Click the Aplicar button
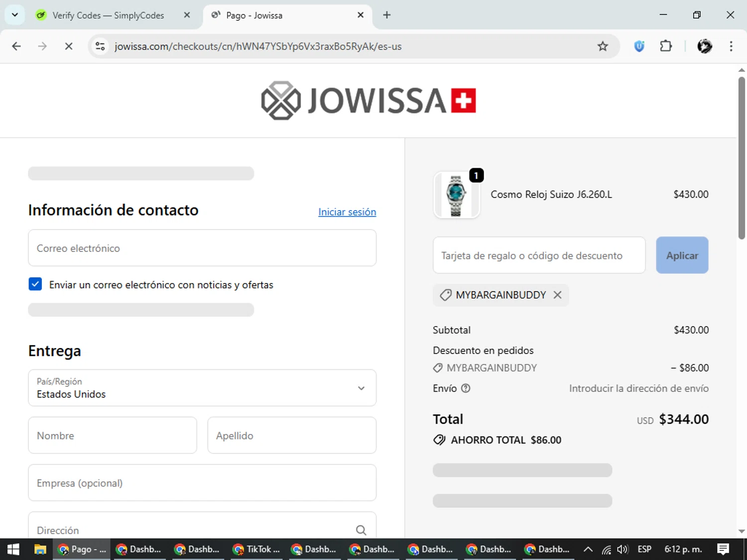747x560 pixels. pyautogui.click(x=682, y=255)
